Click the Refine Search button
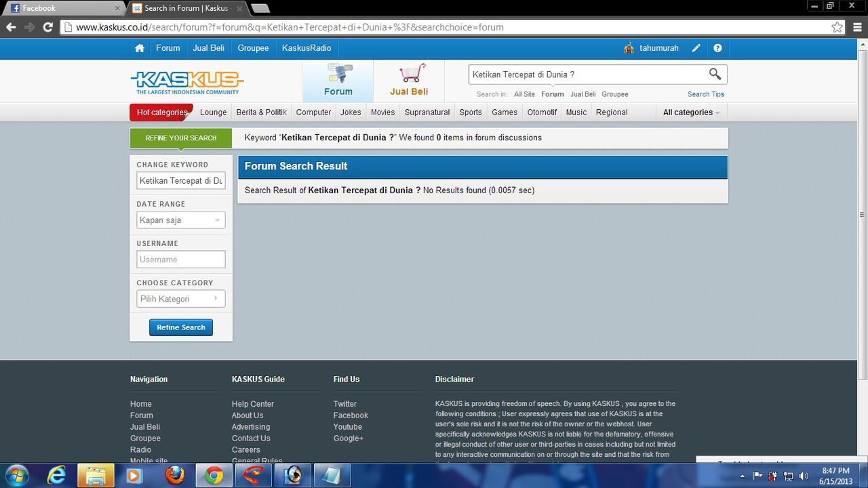This screenshot has height=488, width=868. click(x=181, y=327)
